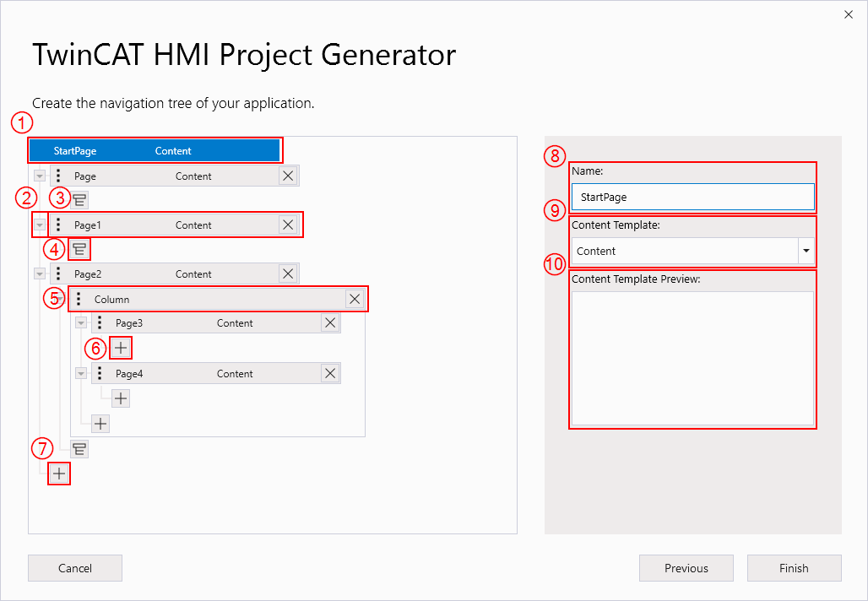Select the StartPage root row
Screen dimensions: 868x601
(155, 150)
